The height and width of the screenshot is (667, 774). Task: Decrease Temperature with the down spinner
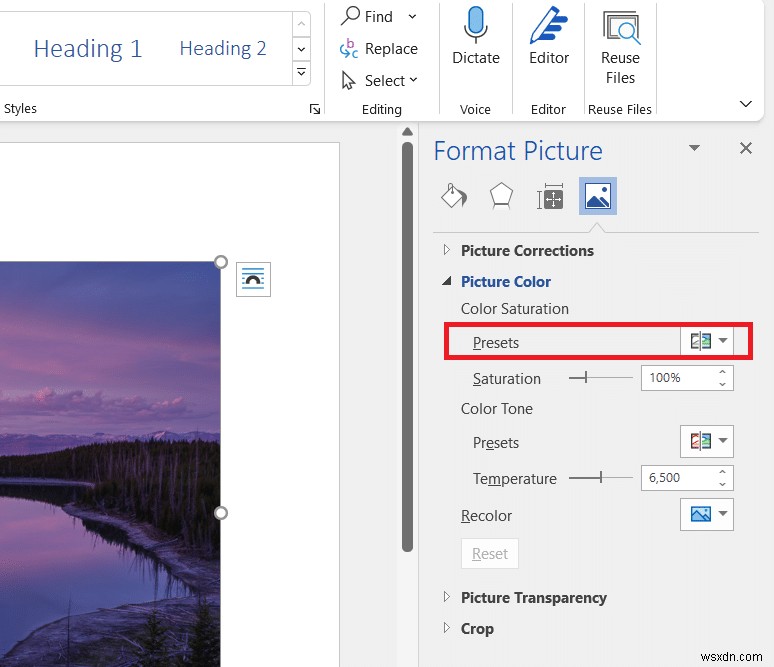(722, 484)
